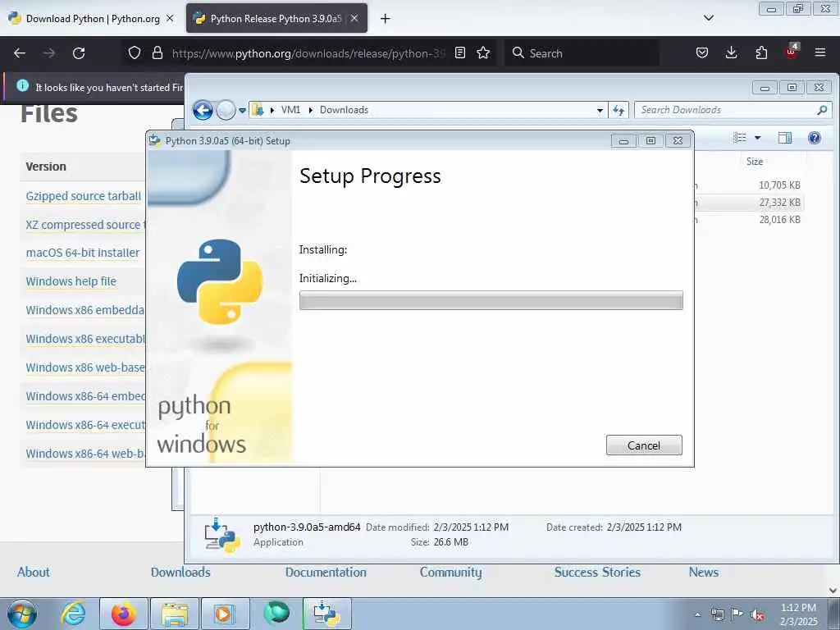This screenshot has width=840, height=630.
Task: Open Windows x86 executable installer link
Action: tap(85, 339)
